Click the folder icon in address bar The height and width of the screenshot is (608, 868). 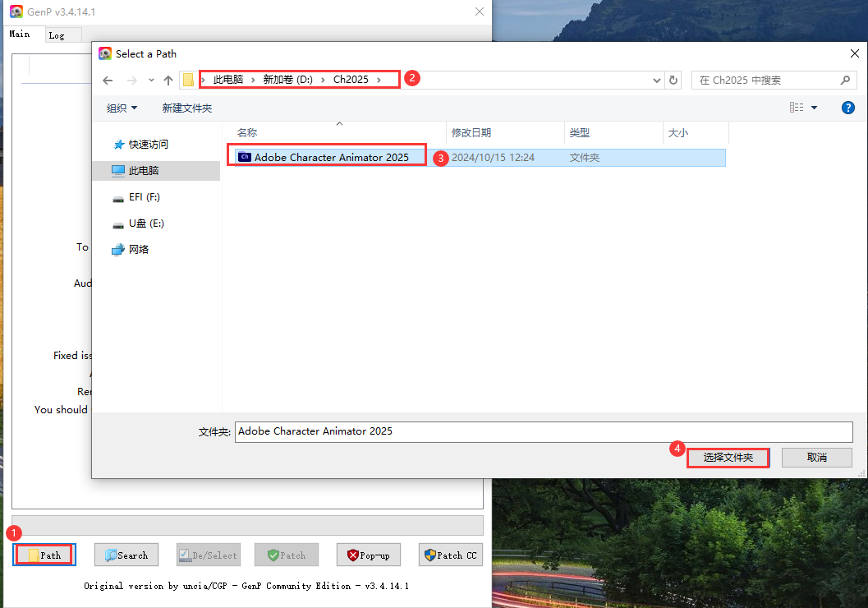pyautogui.click(x=189, y=80)
